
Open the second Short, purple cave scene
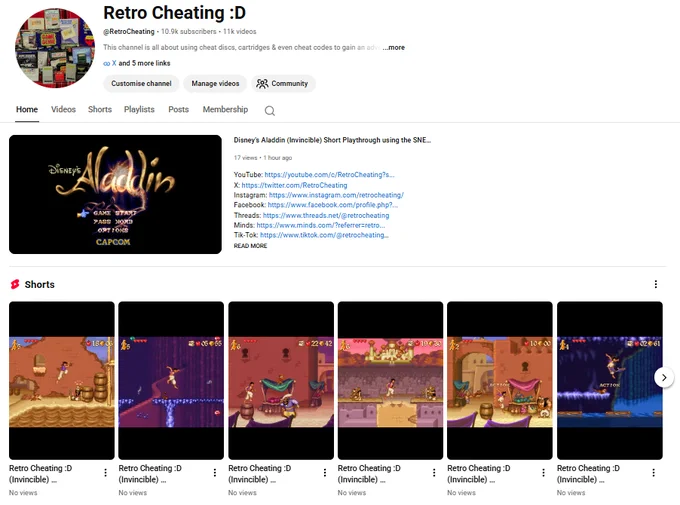[171, 380]
